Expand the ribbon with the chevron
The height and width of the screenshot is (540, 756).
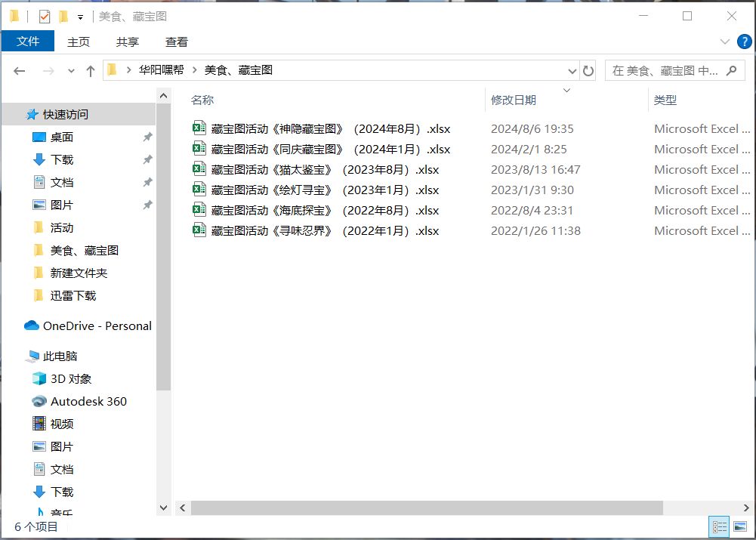click(724, 42)
